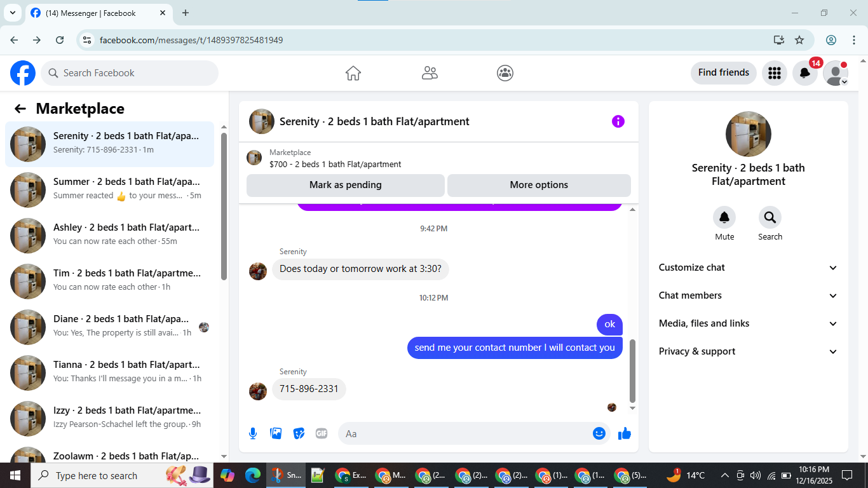This screenshot has height=488, width=868.
Task: Click the browser address bar URL
Action: click(191, 40)
